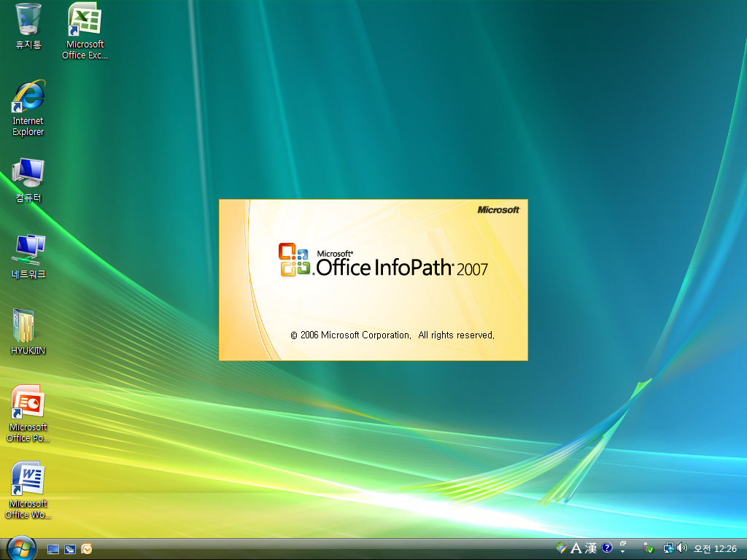Select the Internet Explorer desktop icon
This screenshot has width=747, height=560.
pyautogui.click(x=28, y=108)
